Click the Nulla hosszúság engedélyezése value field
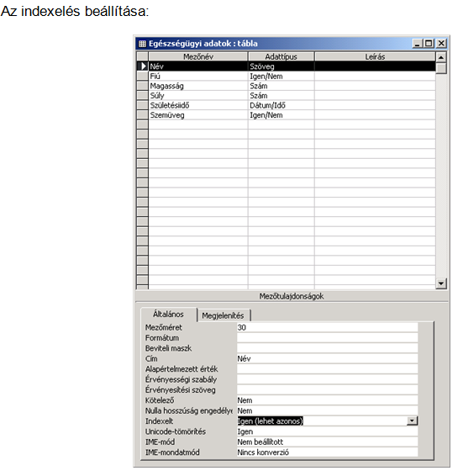This screenshot has width=463, height=476. click(x=327, y=410)
